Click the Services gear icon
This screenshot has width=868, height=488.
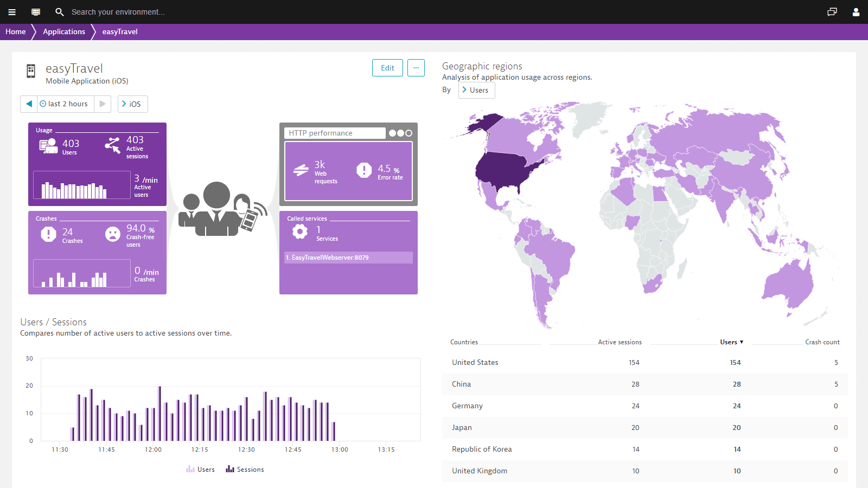tap(300, 232)
